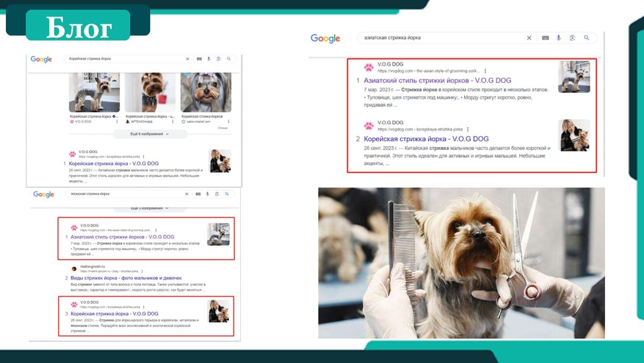Click the maitre-groom.ru favicon
The image size is (644, 363).
74,269
